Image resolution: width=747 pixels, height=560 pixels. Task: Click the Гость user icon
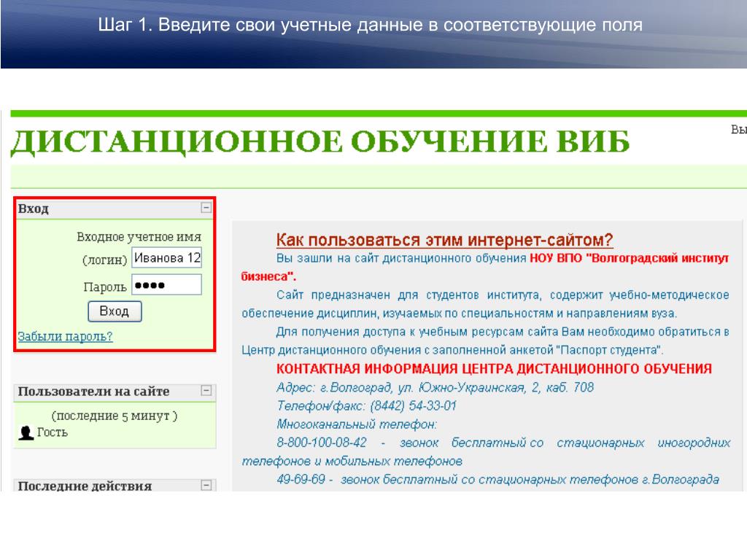26,432
